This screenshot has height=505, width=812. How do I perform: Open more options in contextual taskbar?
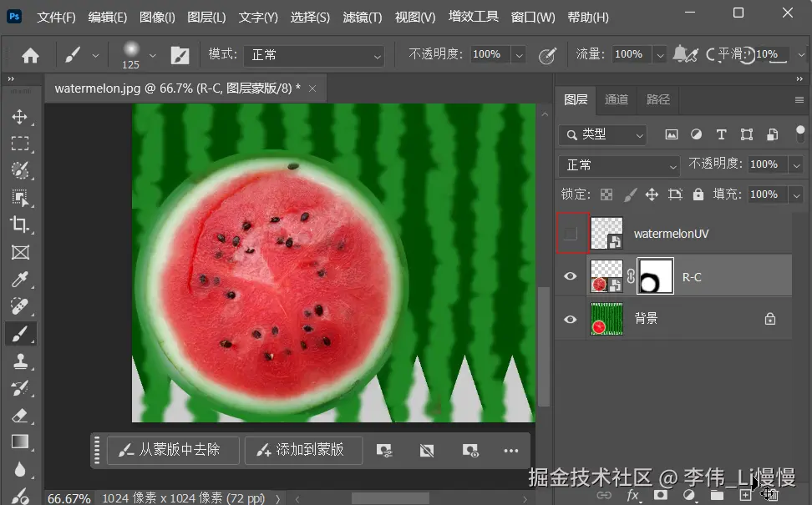[510, 451]
